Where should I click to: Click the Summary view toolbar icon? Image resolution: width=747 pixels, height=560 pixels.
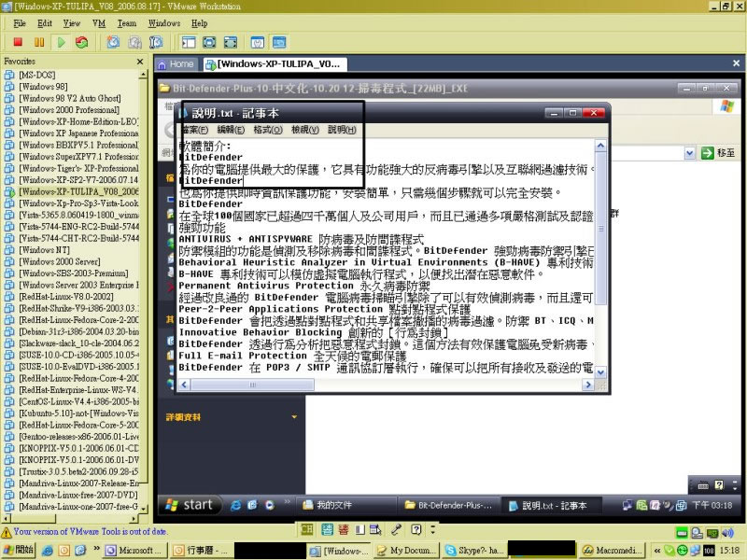point(258,42)
